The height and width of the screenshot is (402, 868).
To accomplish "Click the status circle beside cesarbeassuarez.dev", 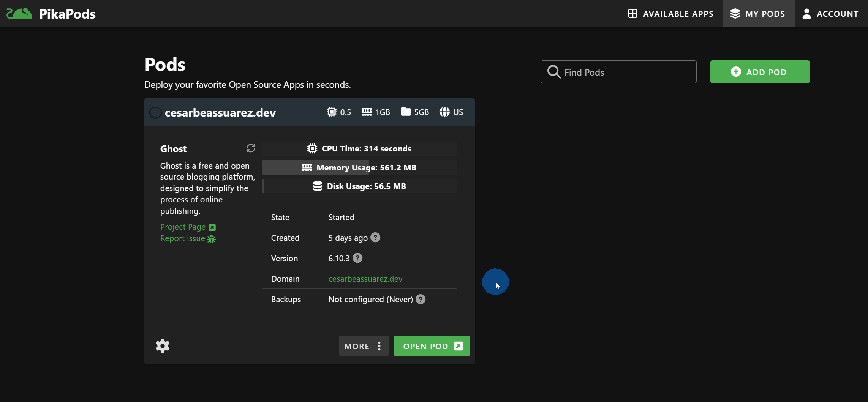I will click(x=155, y=113).
